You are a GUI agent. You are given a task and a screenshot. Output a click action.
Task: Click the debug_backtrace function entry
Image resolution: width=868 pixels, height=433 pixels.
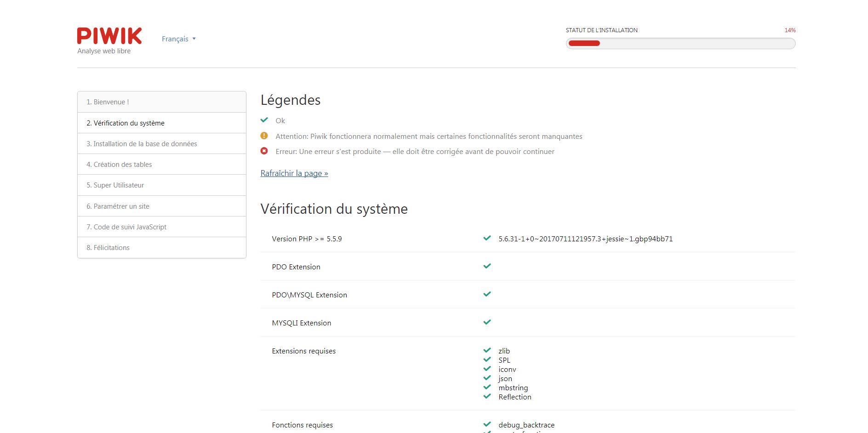[x=526, y=425]
